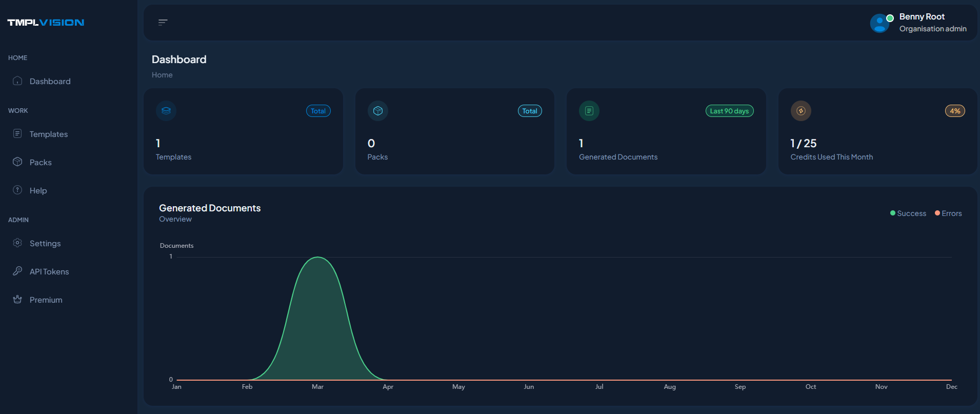
Task: Click the Credits coin icon
Action: tap(801, 111)
